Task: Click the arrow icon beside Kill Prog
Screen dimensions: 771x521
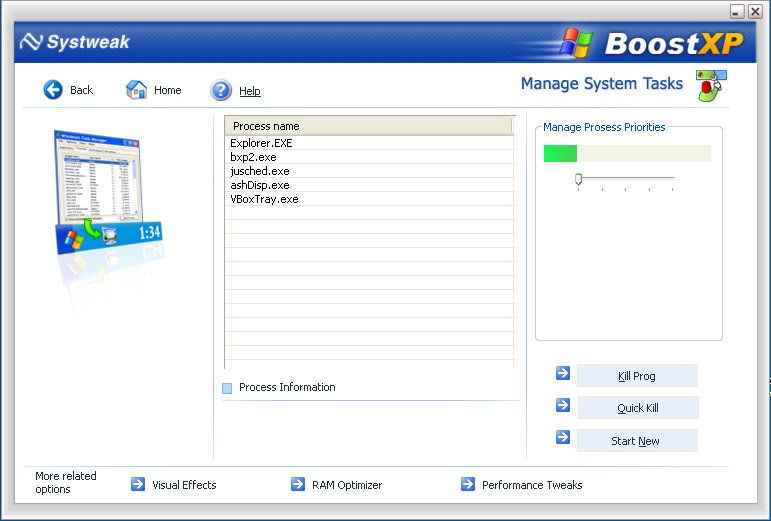Action: pos(563,373)
